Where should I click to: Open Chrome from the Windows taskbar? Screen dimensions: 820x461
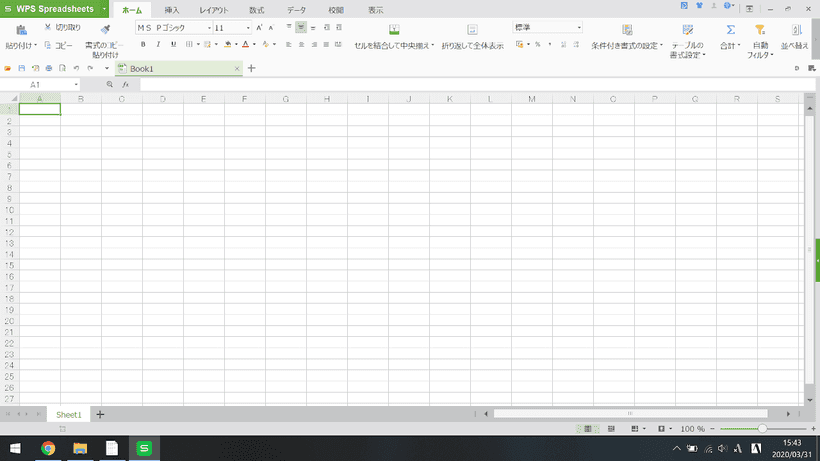48,448
